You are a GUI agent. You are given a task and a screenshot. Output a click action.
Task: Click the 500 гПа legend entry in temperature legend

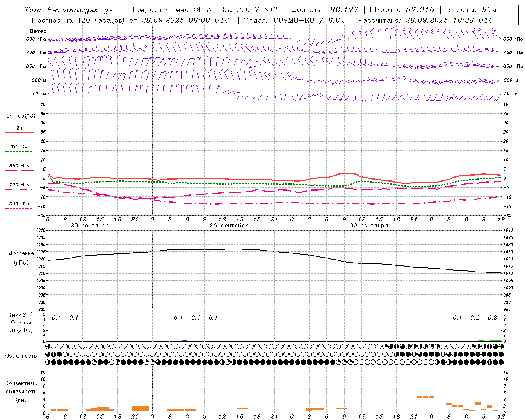click(19, 205)
